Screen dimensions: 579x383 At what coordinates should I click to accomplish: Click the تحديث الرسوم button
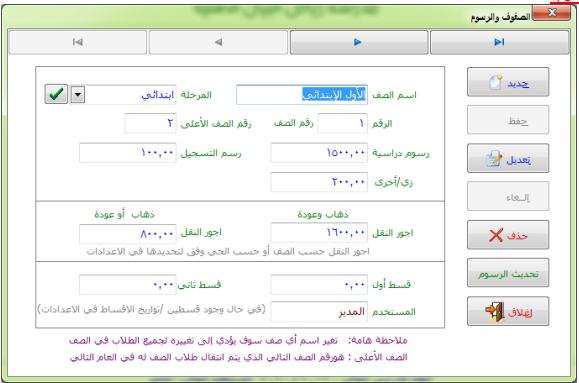508,273
